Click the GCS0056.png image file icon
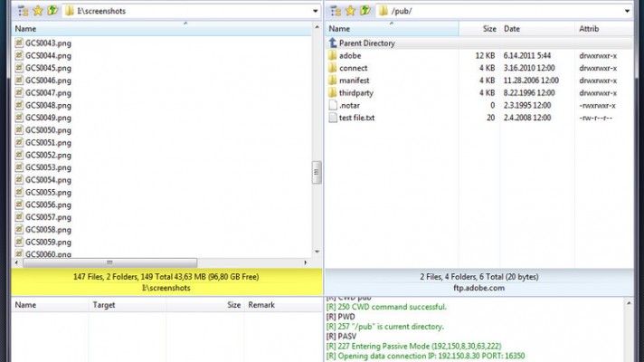 click(x=19, y=205)
